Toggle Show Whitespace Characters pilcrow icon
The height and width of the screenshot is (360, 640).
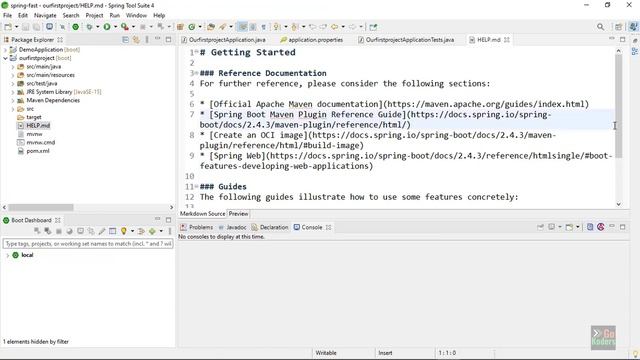(x=263, y=27)
